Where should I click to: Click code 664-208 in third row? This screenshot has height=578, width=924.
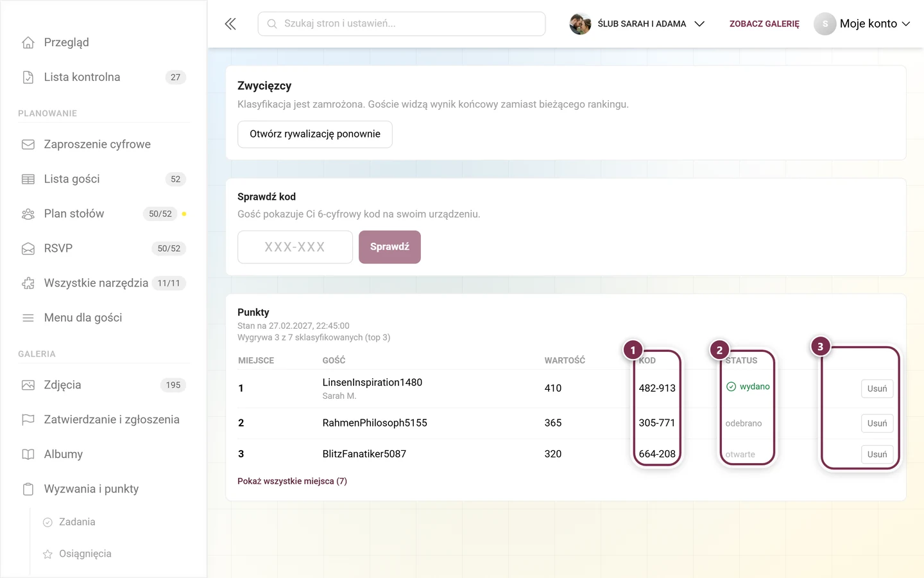[657, 453]
